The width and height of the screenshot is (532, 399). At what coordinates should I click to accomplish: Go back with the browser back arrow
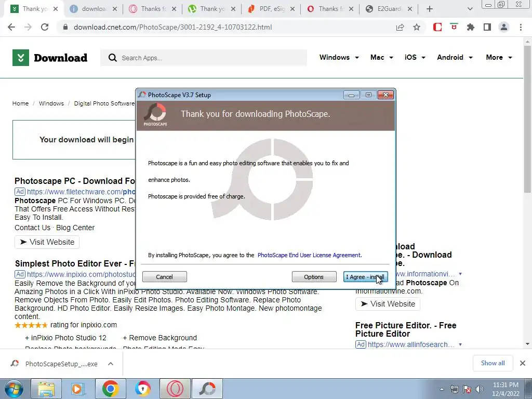(x=11, y=27)
